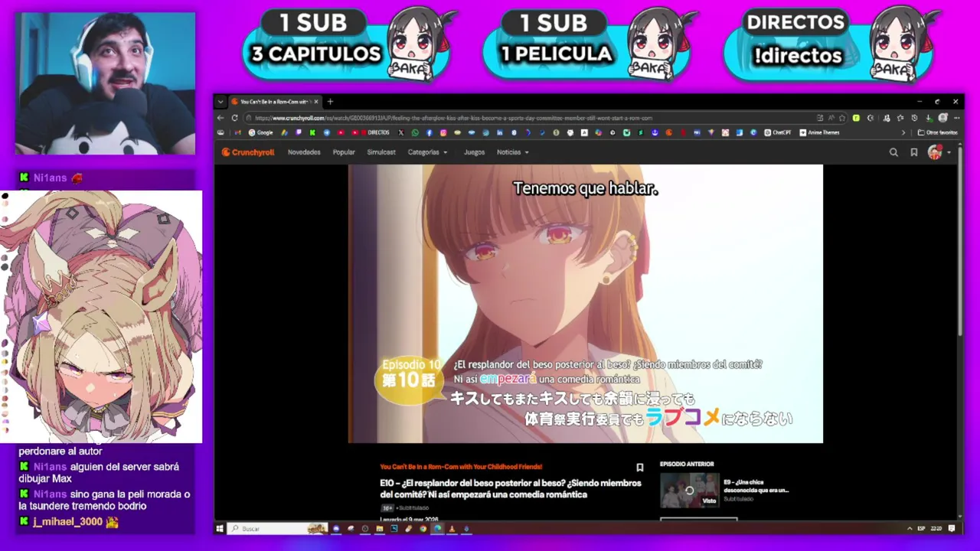980x551 pixels.
Task: Select the Novedades menu item
Action: 304,152
